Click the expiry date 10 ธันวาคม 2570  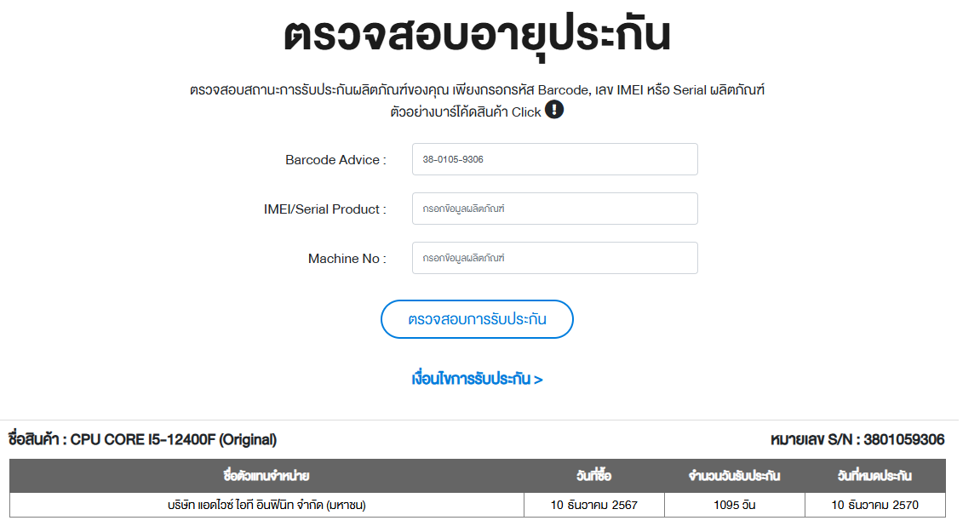coord(874,505)
